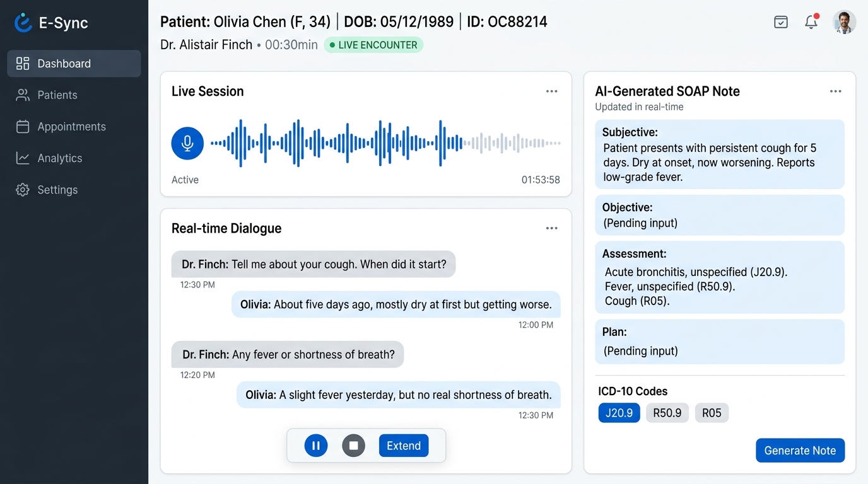Click the Active status label
Screen dimensions: 868x484
click(185, 180)
